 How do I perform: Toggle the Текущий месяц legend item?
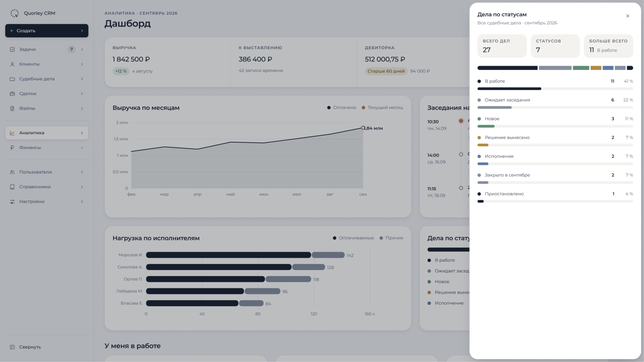[x=382, y=107]
